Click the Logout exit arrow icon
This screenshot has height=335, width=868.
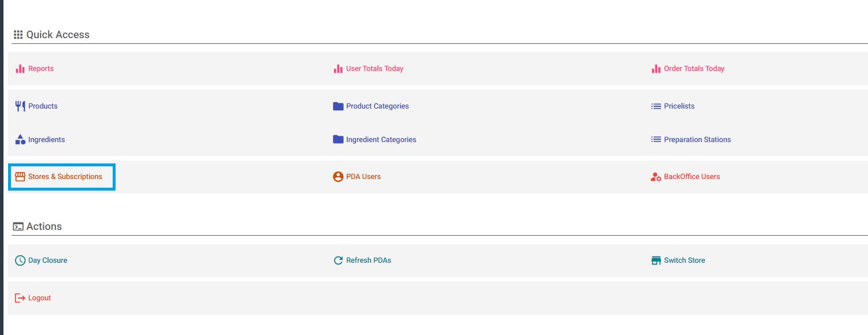click(20, 298)
